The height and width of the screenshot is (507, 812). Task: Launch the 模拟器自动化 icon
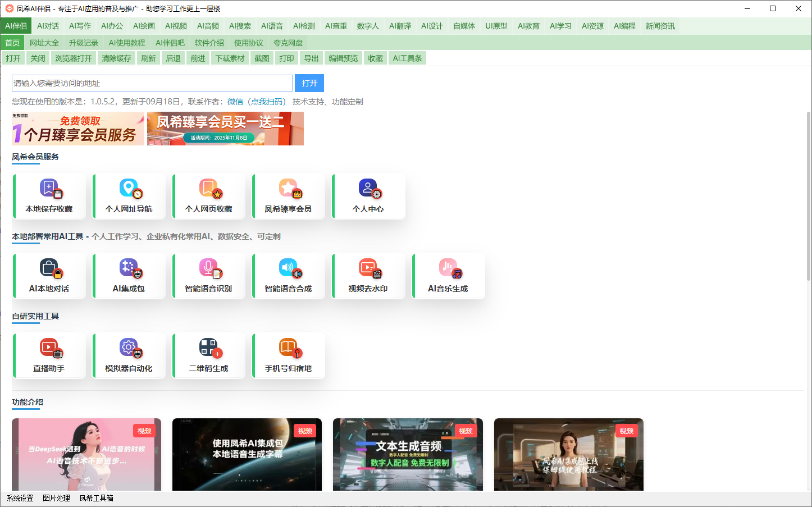point(130,348)
